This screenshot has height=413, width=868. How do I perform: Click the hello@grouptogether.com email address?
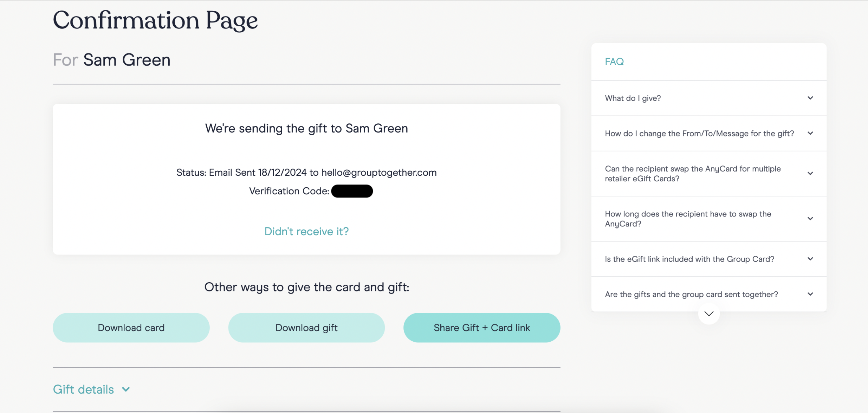[x=379, y=173]
